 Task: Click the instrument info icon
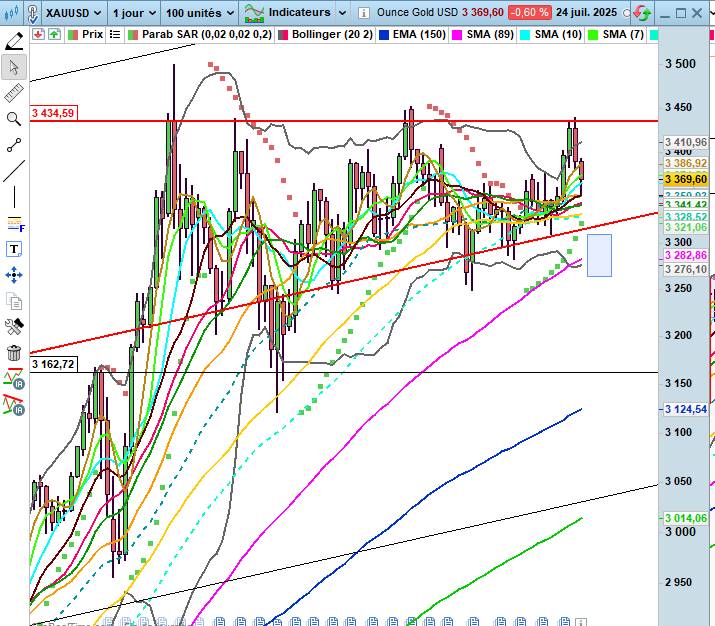click(363, 13)
